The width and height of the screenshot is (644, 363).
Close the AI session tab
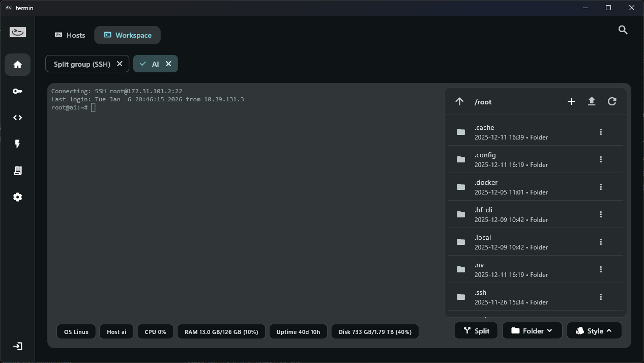point(168,64)
